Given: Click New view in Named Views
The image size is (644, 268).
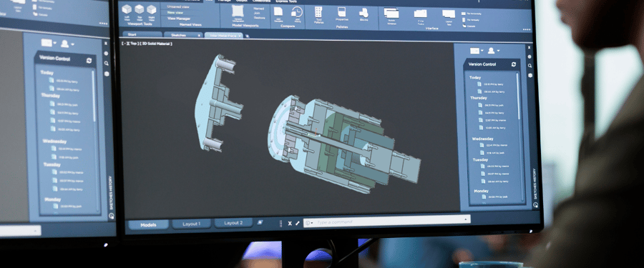Looking at the screenshot, I should coord(175,12).
